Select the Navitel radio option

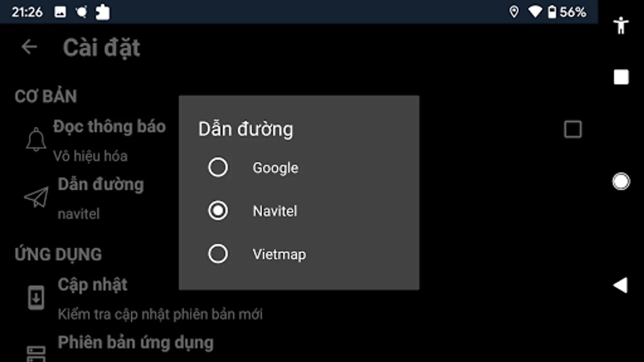point(218,211)
